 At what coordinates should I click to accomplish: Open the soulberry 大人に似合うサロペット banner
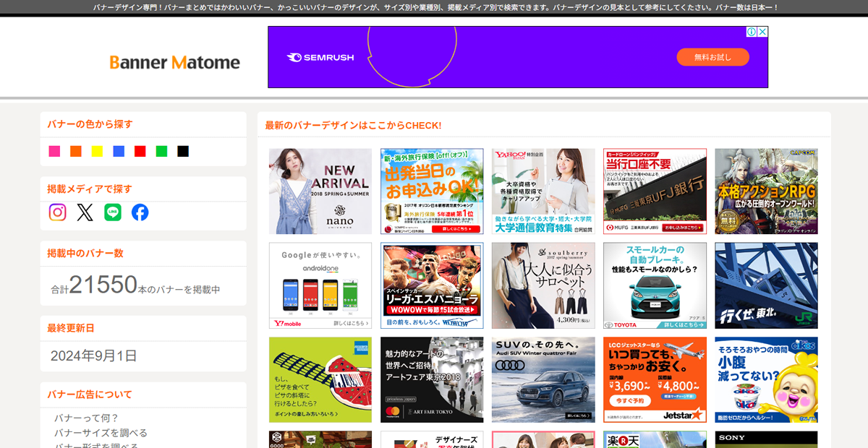543,285
